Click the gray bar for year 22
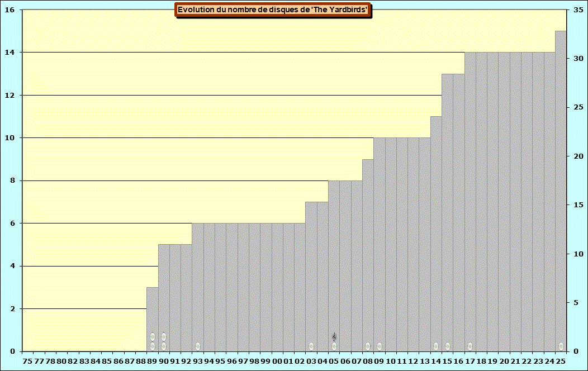 pyautogui.click(x=527, y=202)
